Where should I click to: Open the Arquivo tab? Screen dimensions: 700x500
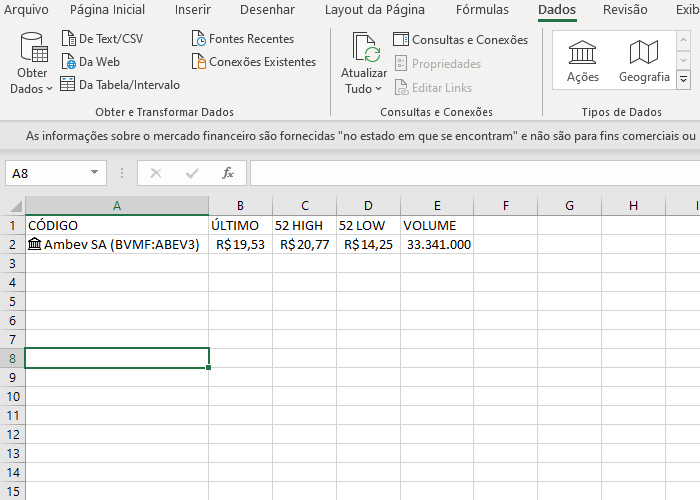(x=26, y=9)
